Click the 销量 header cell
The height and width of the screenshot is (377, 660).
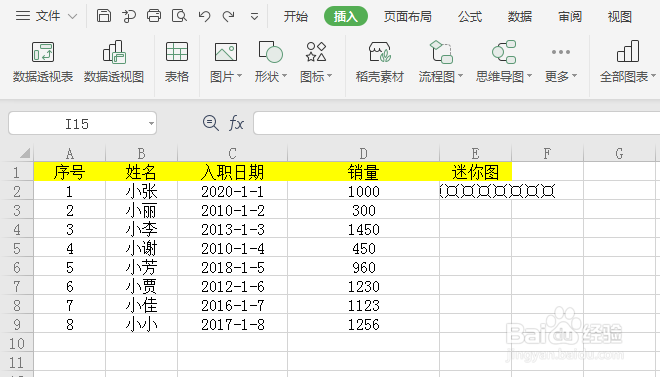point(363,172)
